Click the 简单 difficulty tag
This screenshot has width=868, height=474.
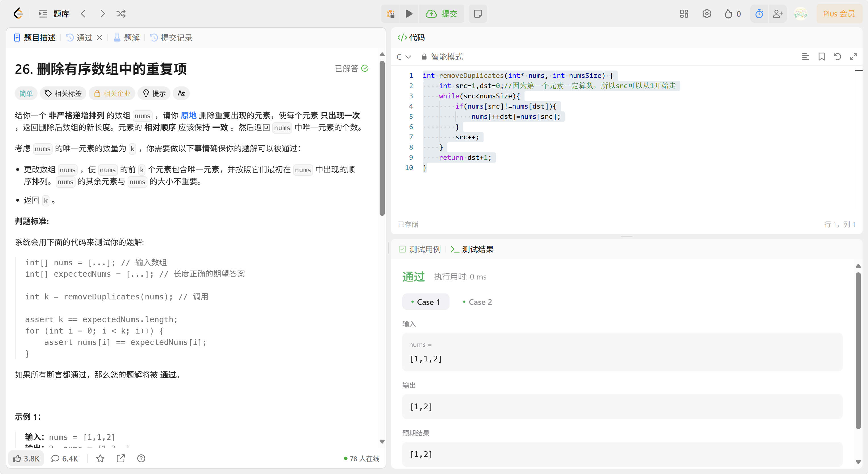click(26, 93)
